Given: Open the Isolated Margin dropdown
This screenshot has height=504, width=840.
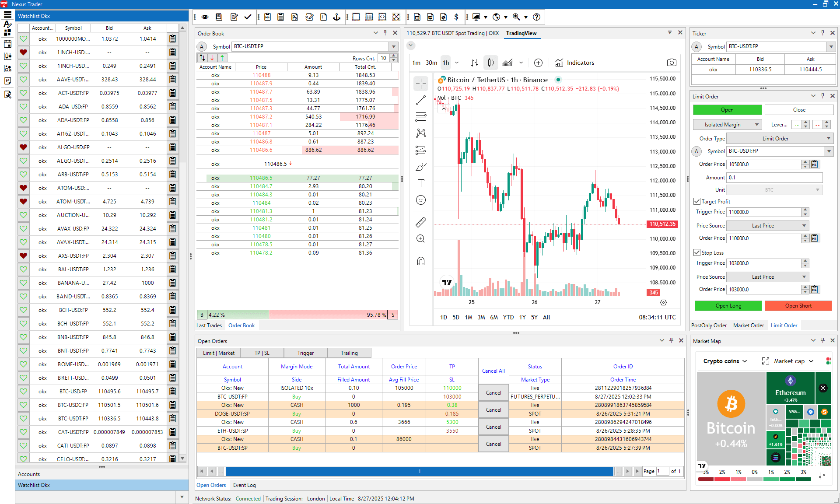Looking at the screenshot, I should pyautogui.click(x=727, y=124).
